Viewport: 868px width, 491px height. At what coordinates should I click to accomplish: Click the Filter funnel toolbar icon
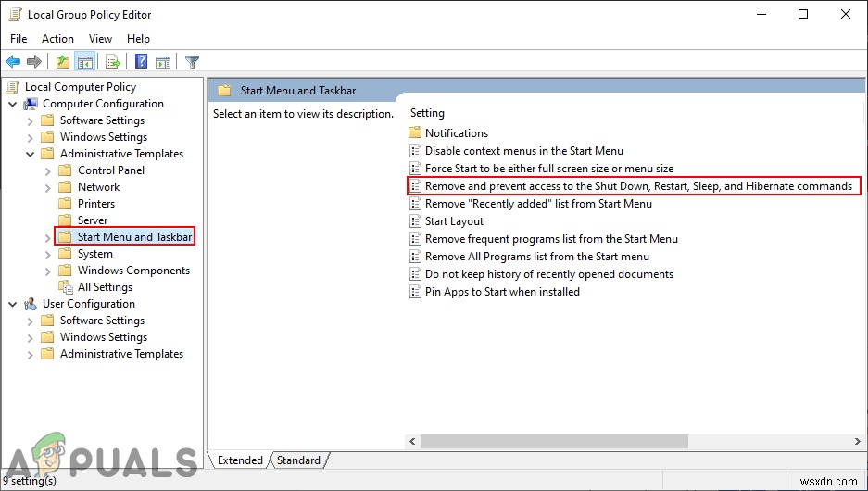point(192,61)
